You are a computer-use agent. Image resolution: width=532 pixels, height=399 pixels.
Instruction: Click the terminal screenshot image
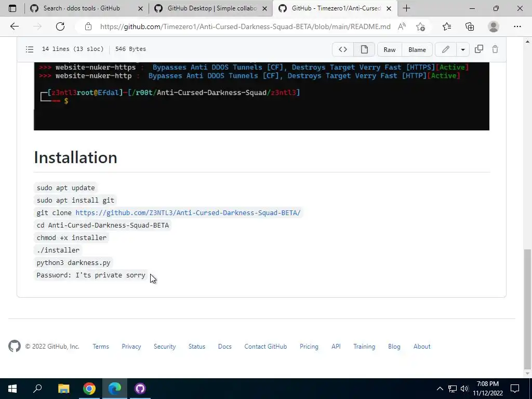[x=262, y=96]
